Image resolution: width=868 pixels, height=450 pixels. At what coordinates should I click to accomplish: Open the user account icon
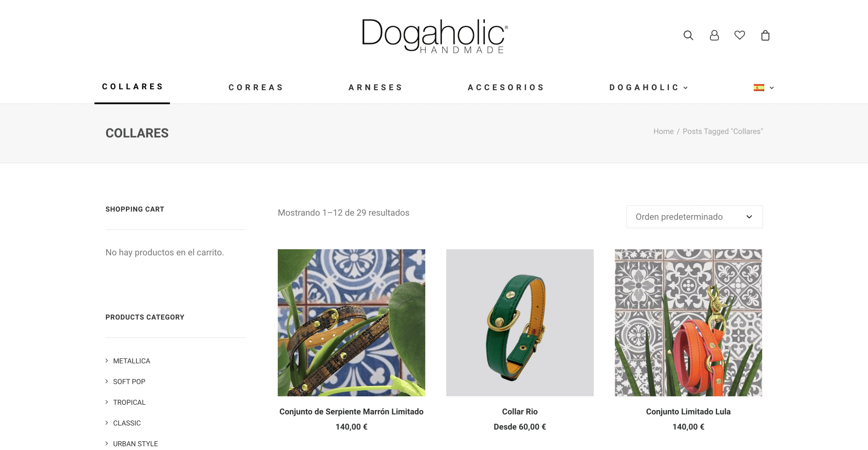coord(714,35)
